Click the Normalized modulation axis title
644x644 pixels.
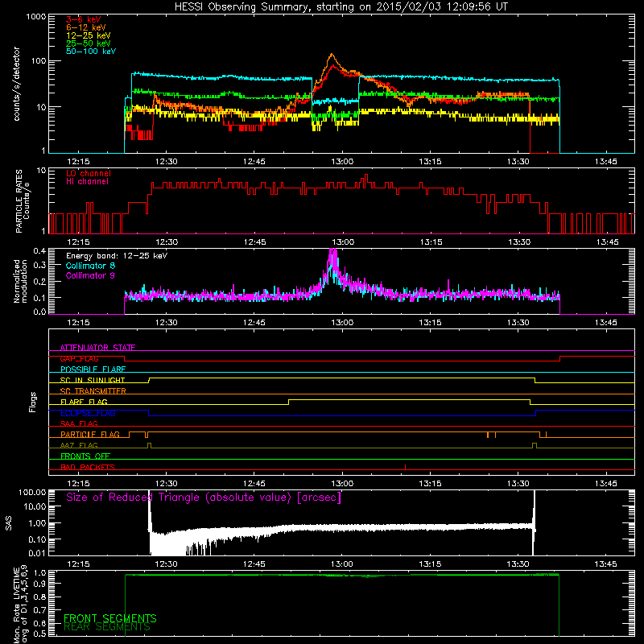click(x=20, y=281)
